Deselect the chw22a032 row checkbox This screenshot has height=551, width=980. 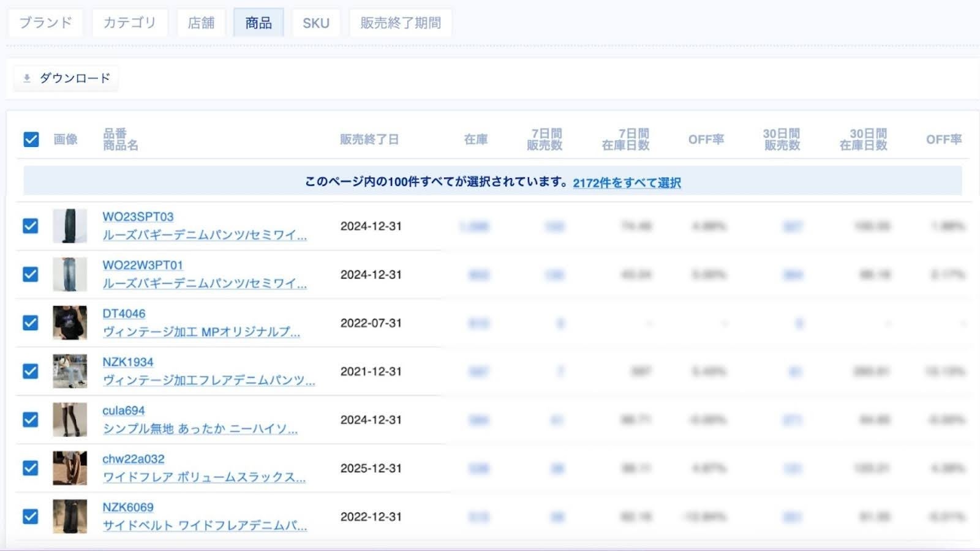[x=31, y=468]
